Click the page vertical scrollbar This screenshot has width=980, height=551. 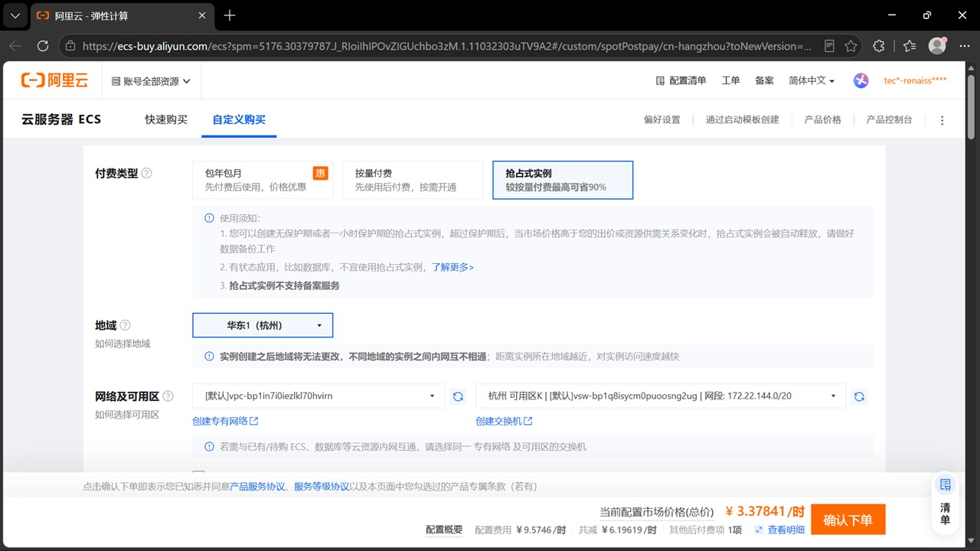click(x=971, y=107)
